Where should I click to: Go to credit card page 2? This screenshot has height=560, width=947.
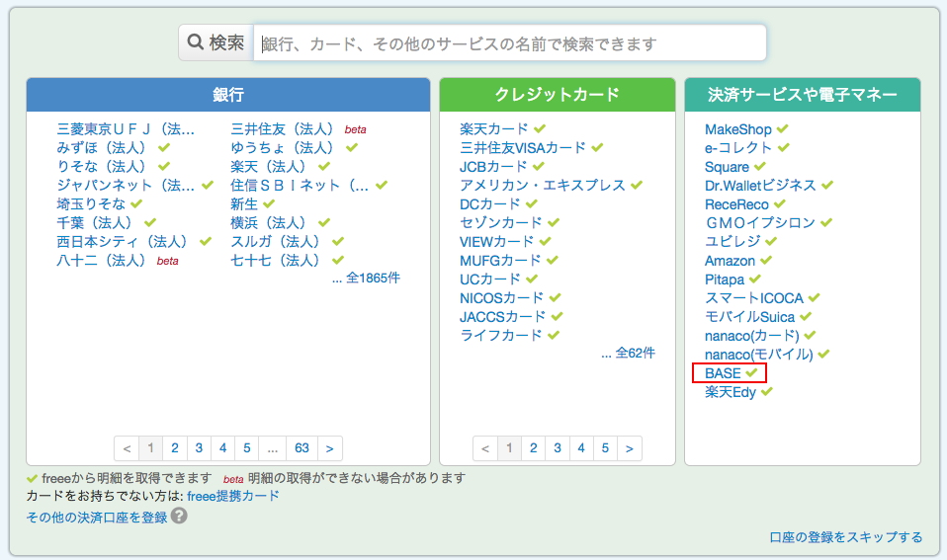pyautogui.click(x=533, y=448)
